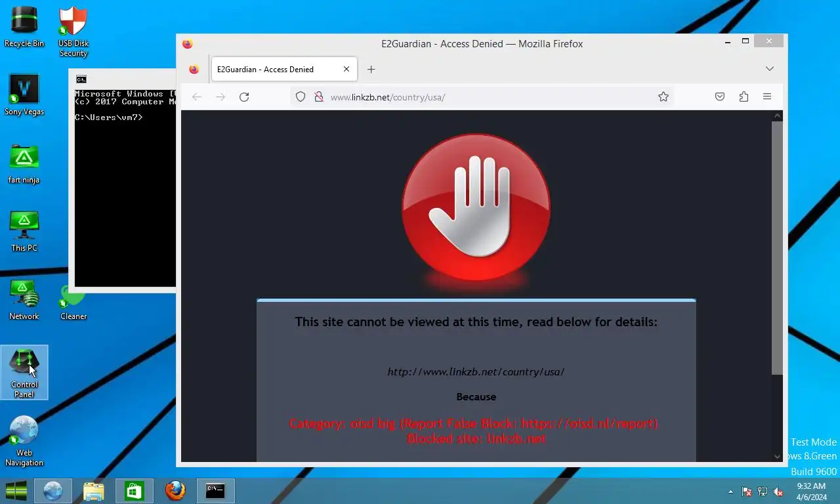This screenshot has width=840, height=504.
Task: Minimize the Firefox window
Action: coord(728,41)
